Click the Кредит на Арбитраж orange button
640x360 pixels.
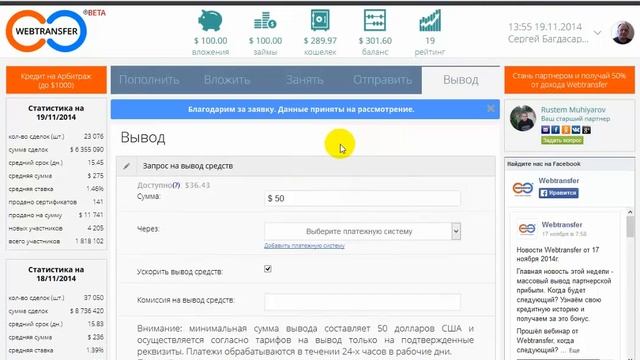[x=56, y=80]
